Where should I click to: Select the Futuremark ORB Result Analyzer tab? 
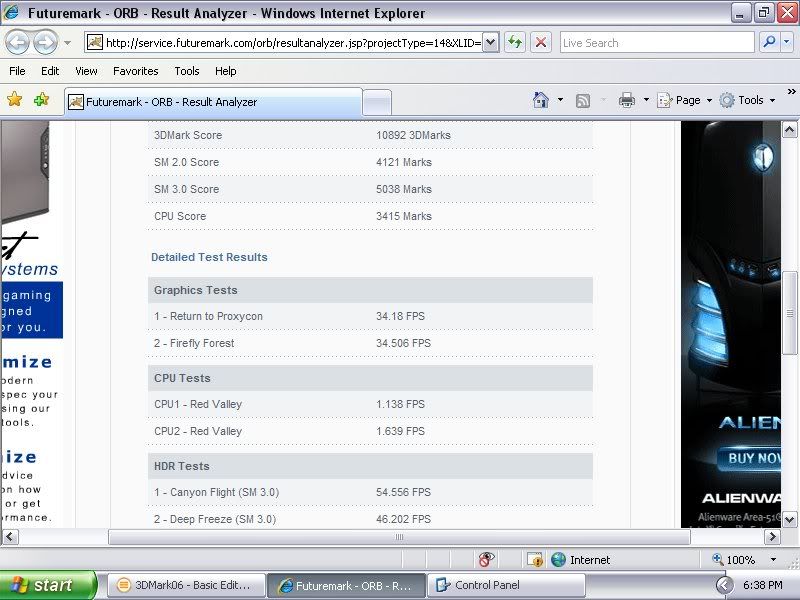pyautogui.click(x=213, y=102)
